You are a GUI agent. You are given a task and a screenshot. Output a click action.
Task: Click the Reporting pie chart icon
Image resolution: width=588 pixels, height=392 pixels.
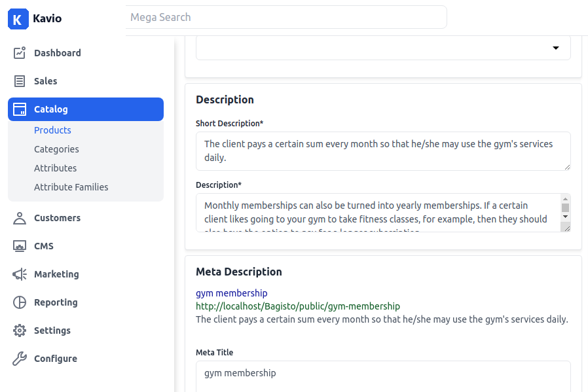click(20, 302)
